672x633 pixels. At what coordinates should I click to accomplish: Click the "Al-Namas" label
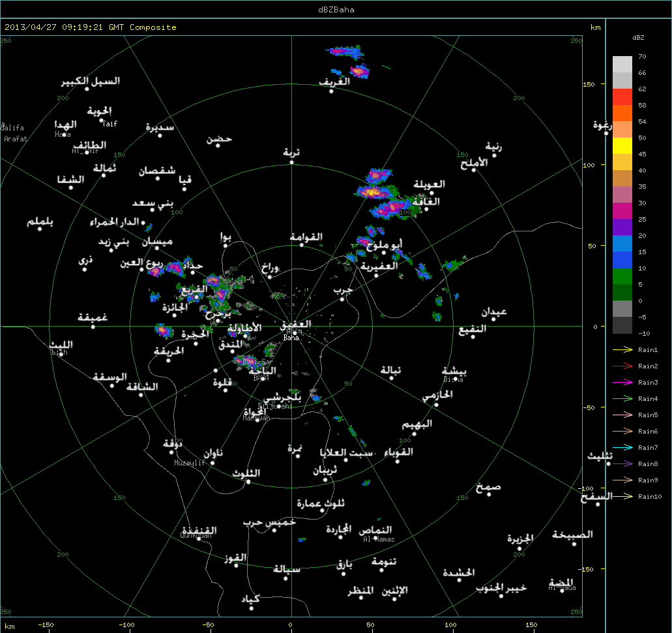click(x=379, y=540)
